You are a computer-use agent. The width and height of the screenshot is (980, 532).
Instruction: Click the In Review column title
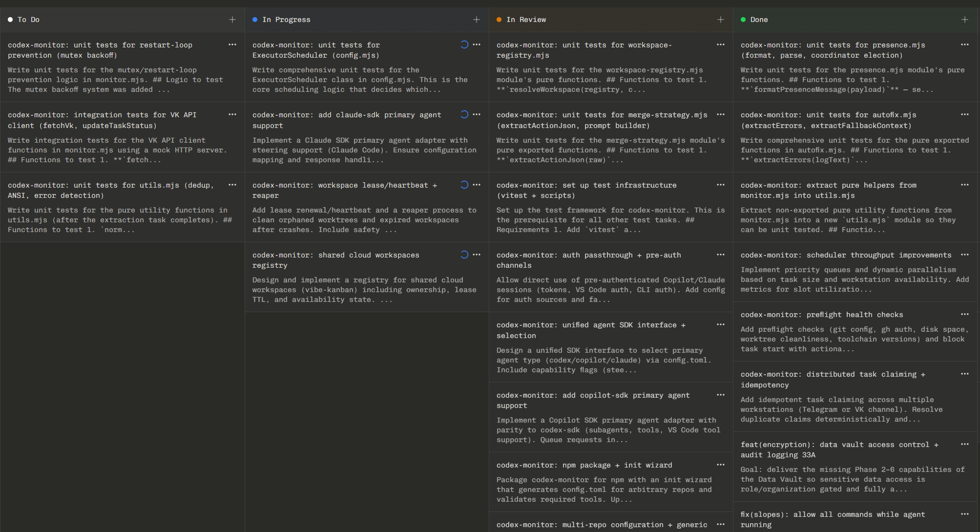(526, 20)
